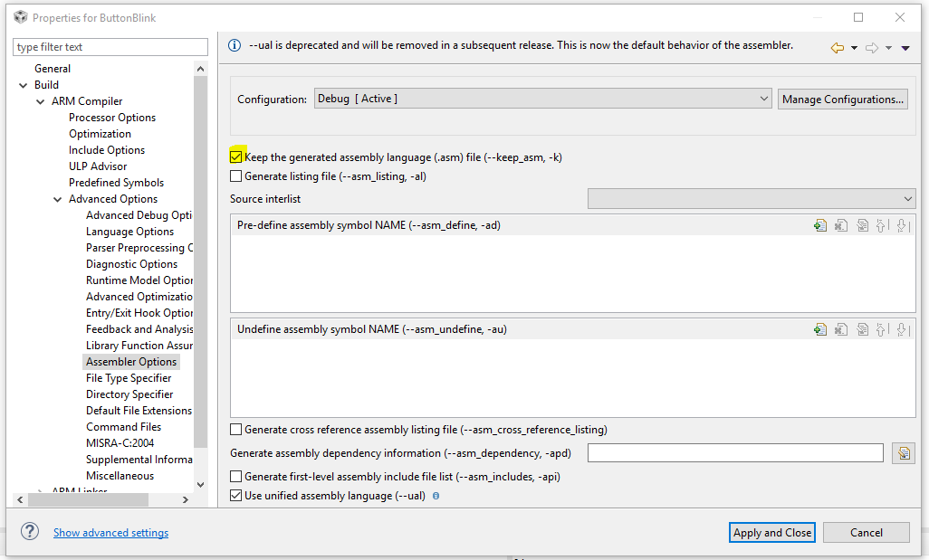Select Predefined Symbols in the tree
929x560 pixels.
point(116,183)
